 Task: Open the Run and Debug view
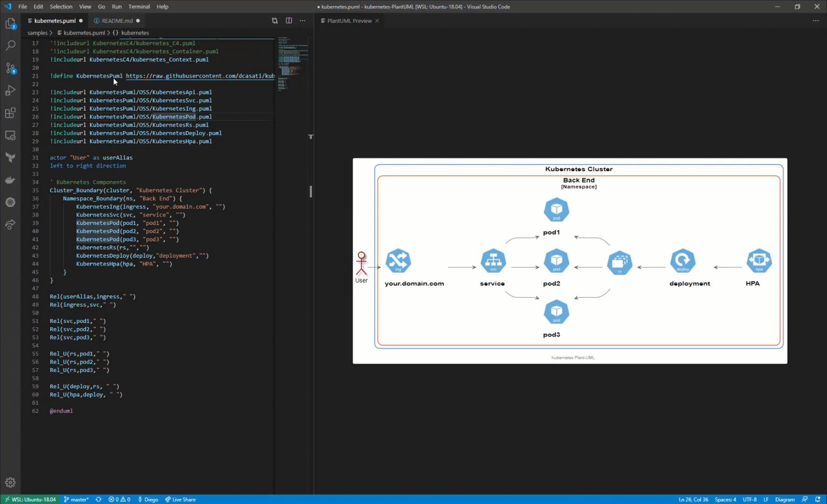coord(10,91)
